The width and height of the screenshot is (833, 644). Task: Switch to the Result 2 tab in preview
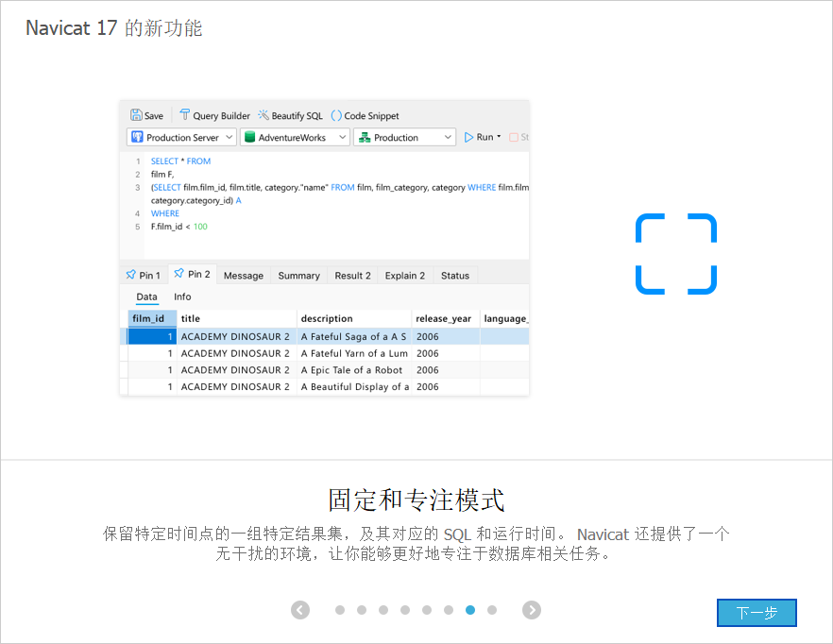353,275
